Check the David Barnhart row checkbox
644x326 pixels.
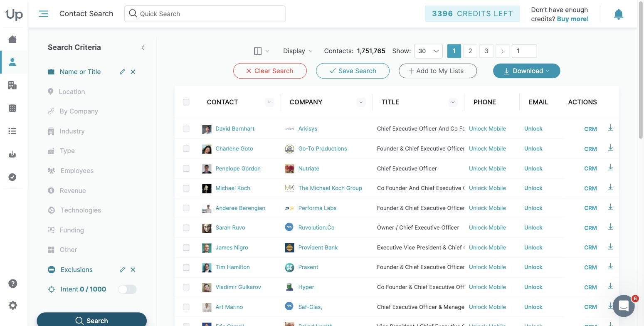tap(186, 129)
